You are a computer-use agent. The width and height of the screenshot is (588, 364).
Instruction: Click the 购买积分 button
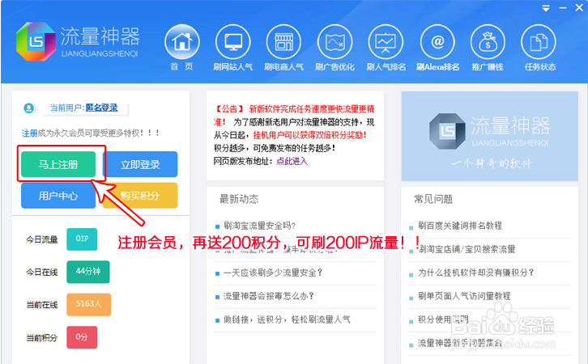pyautogui.click(x=140, y=196)
